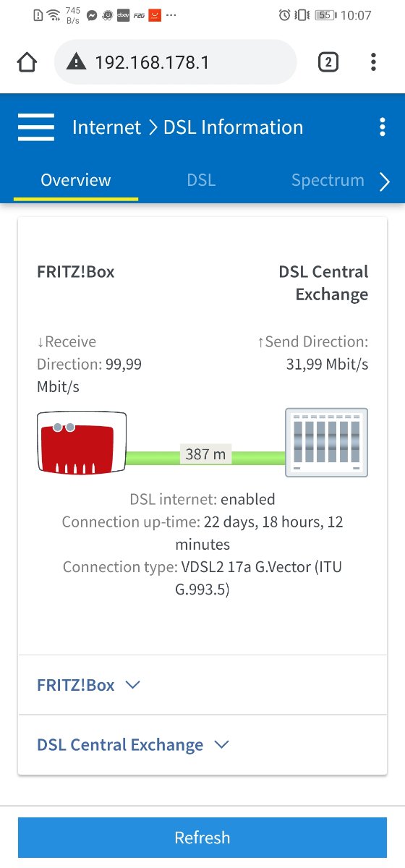Image resolution: width=405 pixels, height=868 pixels.
Task: Tap the 192.168.178.1 address bar
Action: coord(175,62)
